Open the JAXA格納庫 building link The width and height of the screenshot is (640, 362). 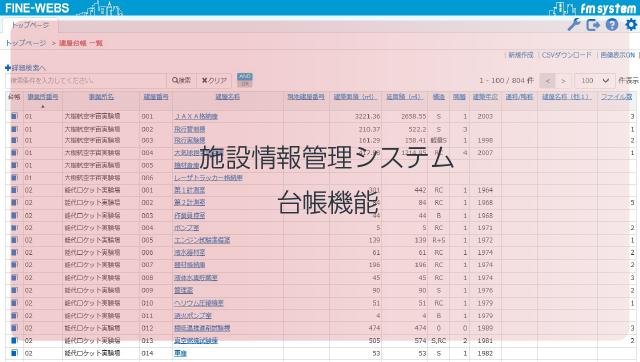point(196,116)
